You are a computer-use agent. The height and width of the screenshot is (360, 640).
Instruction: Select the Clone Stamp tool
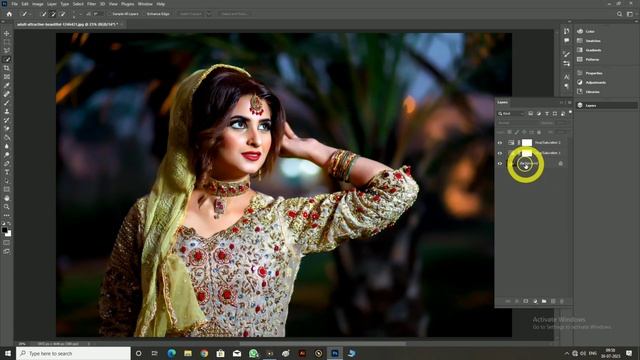(x=7, y=111)
